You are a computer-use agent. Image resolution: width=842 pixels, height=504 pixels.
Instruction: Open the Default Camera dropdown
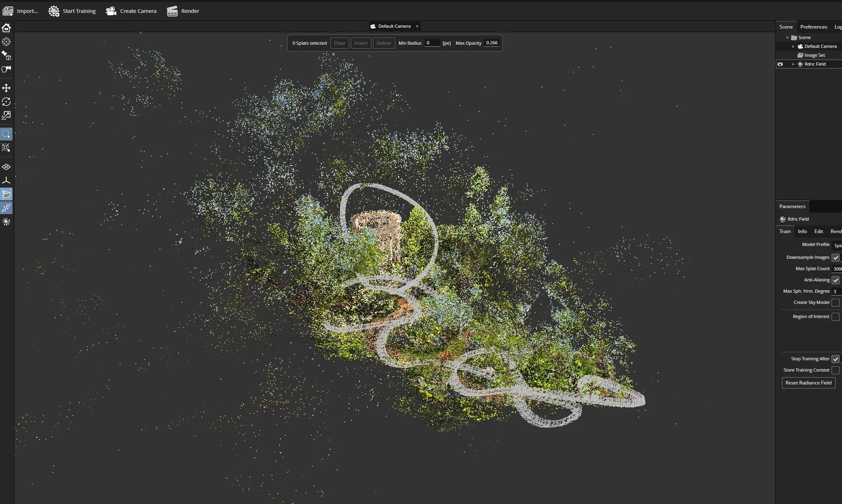(395, 26)
